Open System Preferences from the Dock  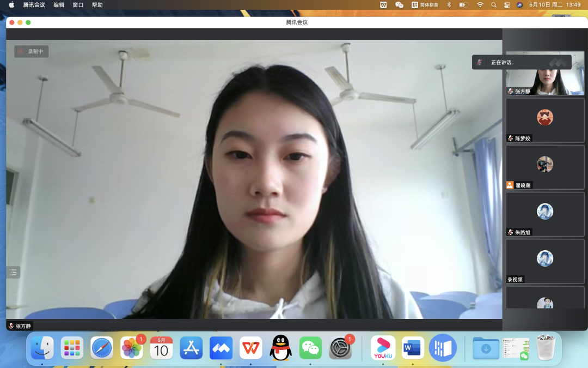pyautogui.click(x=340, y=348)
